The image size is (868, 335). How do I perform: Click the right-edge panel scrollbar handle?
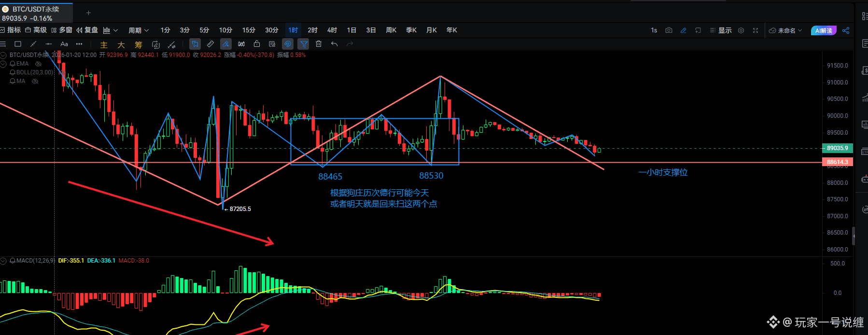pyautogui.click(x=854, y=236)
